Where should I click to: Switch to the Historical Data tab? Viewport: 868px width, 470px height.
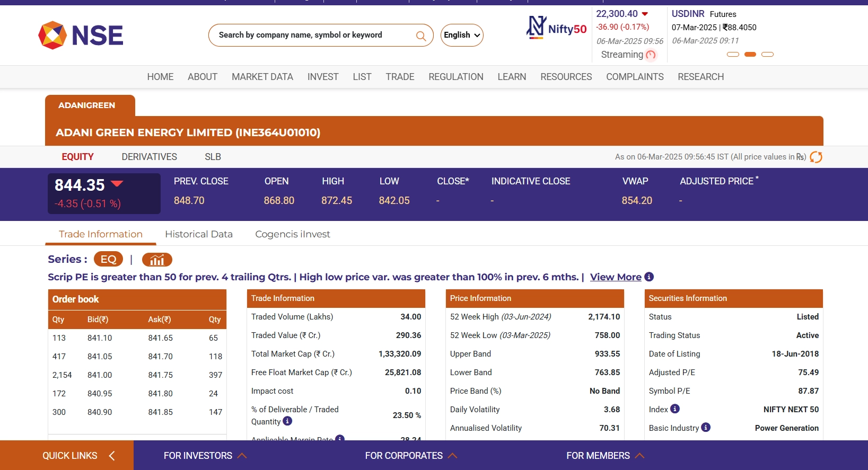(x=199, y=234)
